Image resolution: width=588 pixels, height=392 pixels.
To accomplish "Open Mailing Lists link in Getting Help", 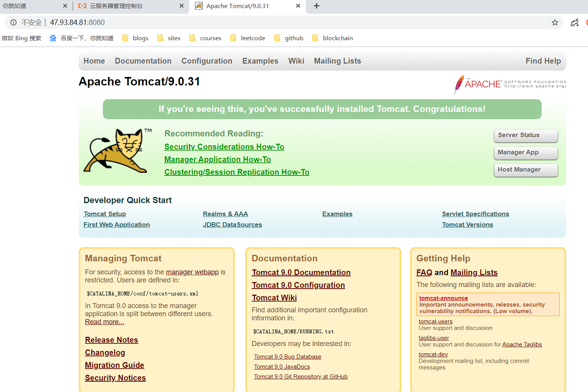I will tap(474, 273).
